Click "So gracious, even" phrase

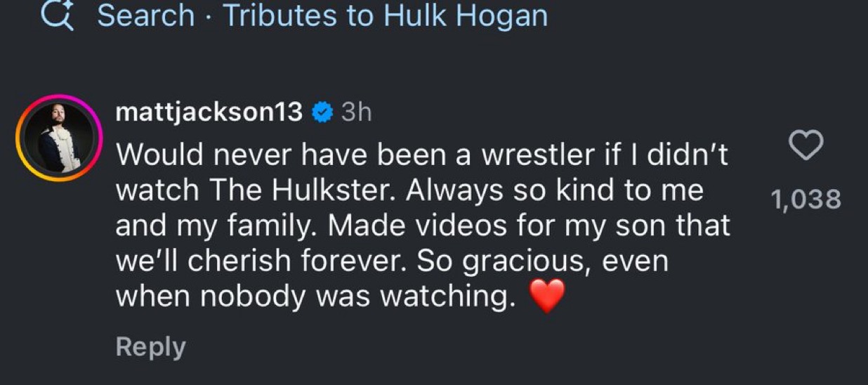coord(542,261)
